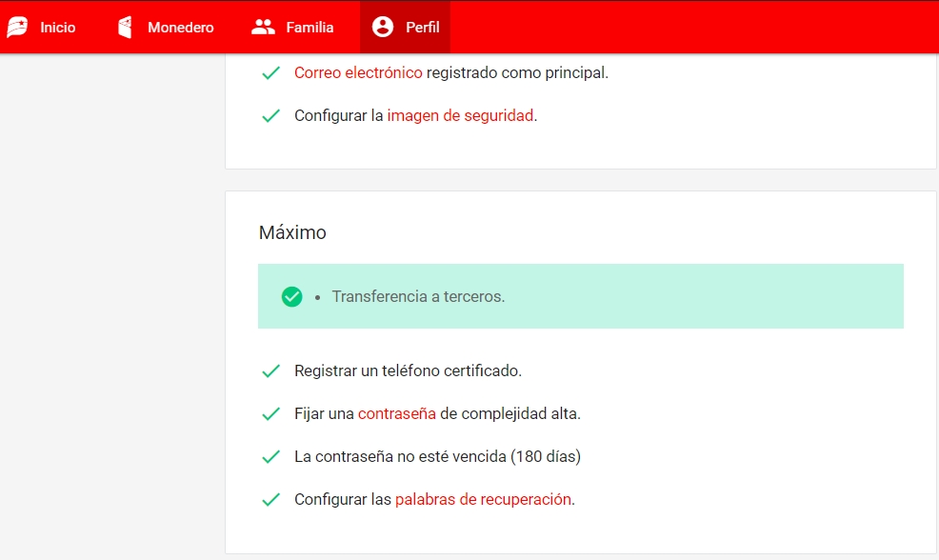Screen dimensions: 939x560
Task: Click the checkmark beside Configurar la imagen de seguridad
Action: 270,115
